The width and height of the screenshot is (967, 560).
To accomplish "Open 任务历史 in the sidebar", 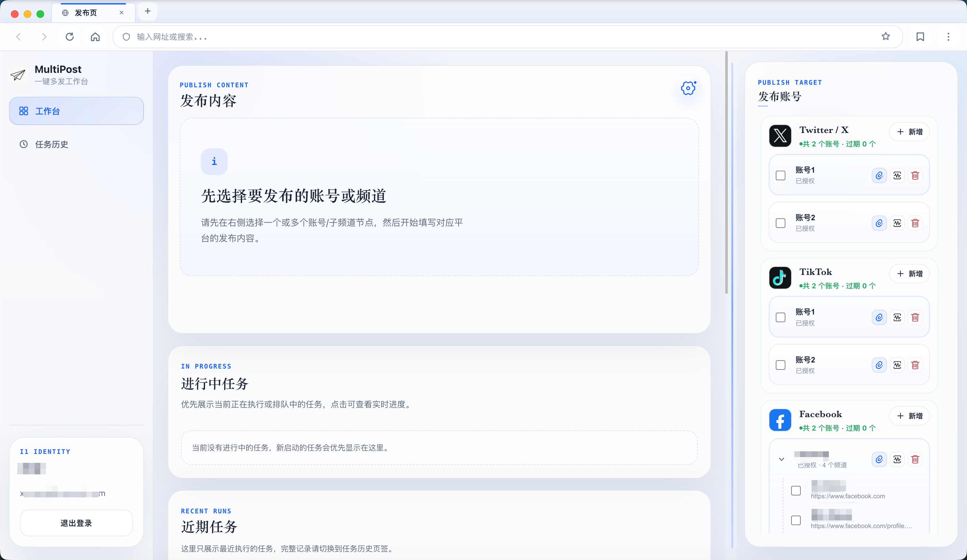I will click(x=76, y=144).
